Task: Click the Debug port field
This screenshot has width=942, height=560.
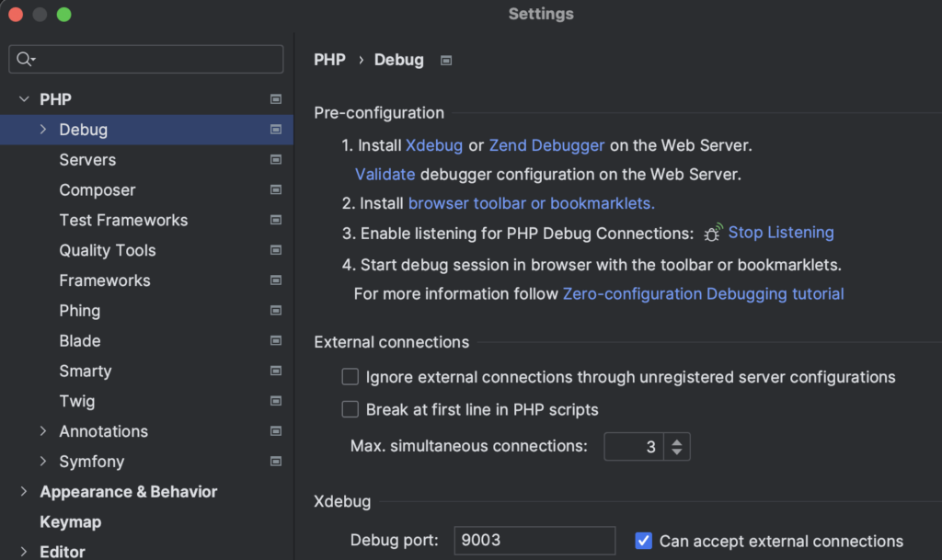Action: pos(534,540)
